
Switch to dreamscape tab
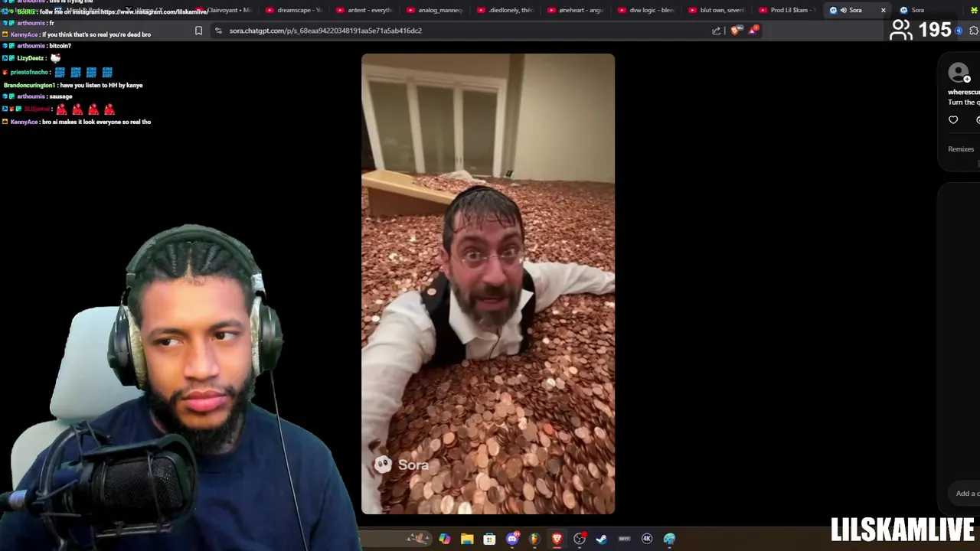(x=294, y=10)
